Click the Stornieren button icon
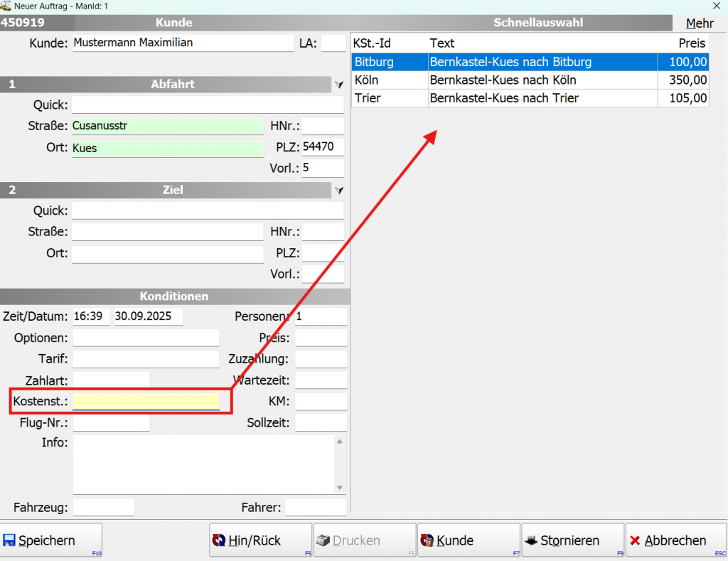The width and height of the screenshot is (728, 561). point(531,541)
